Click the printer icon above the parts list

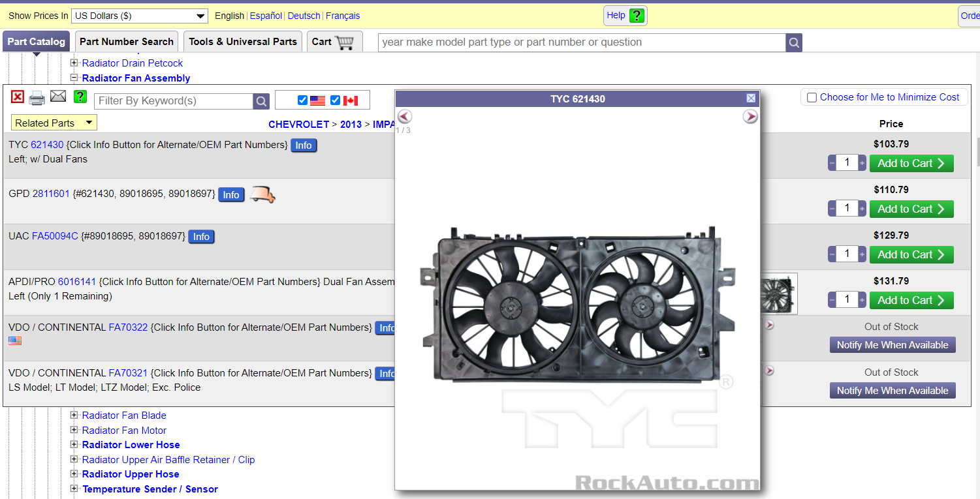pyautogui.click(x=37, y=98)
